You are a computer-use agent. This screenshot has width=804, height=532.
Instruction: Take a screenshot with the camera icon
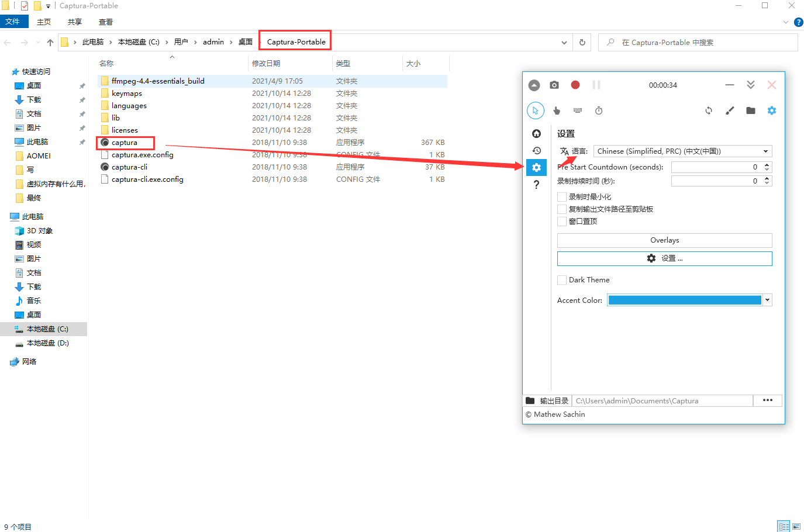(x=554, y=85)
